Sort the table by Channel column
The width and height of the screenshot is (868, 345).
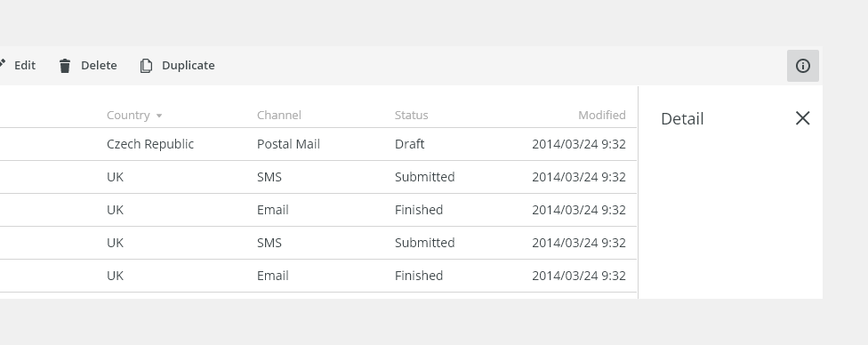[279, 116]
